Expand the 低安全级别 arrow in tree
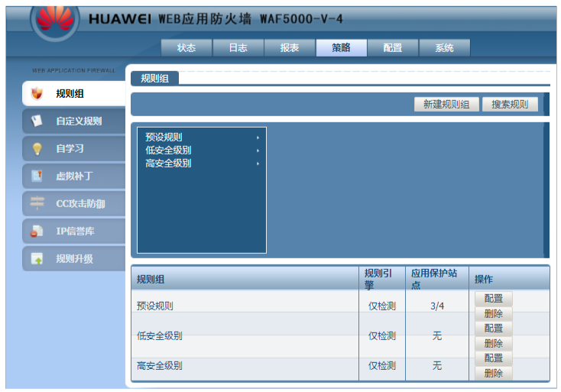Image resolution: width=561 pixels, height=392 pixels. coord(258,151)
